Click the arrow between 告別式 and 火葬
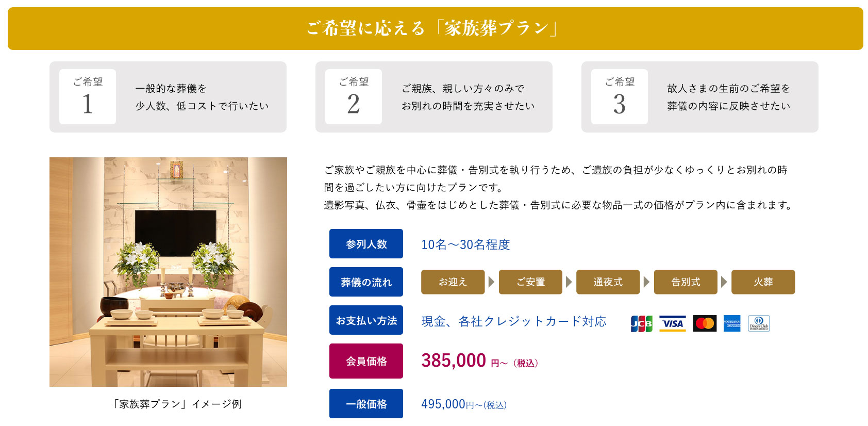868x426 pixels. (724, 282)
